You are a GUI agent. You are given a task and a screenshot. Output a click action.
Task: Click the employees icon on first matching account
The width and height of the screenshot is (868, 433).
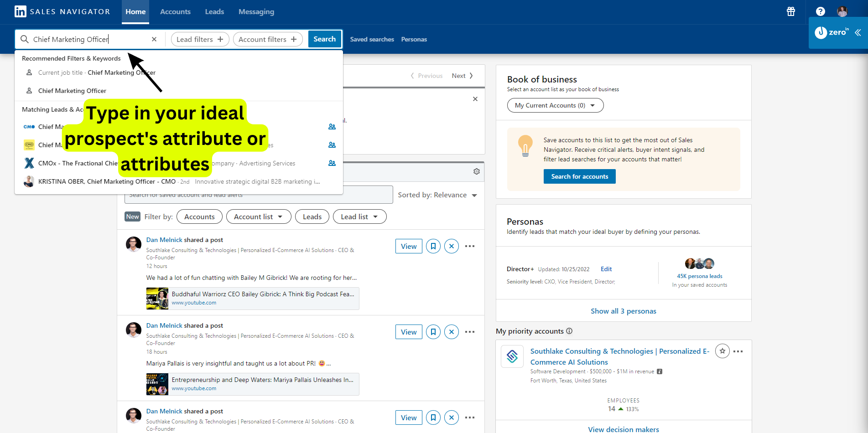pos(332,127)
